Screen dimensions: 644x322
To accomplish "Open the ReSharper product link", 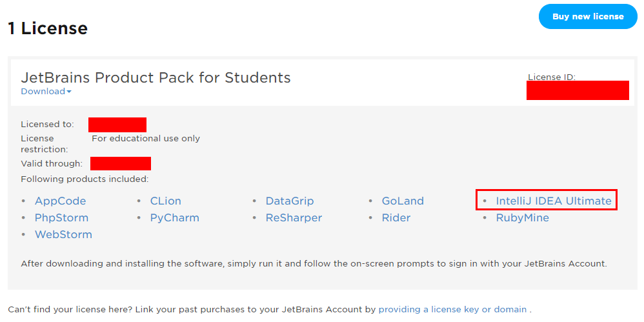I will (x=294, y=217).
